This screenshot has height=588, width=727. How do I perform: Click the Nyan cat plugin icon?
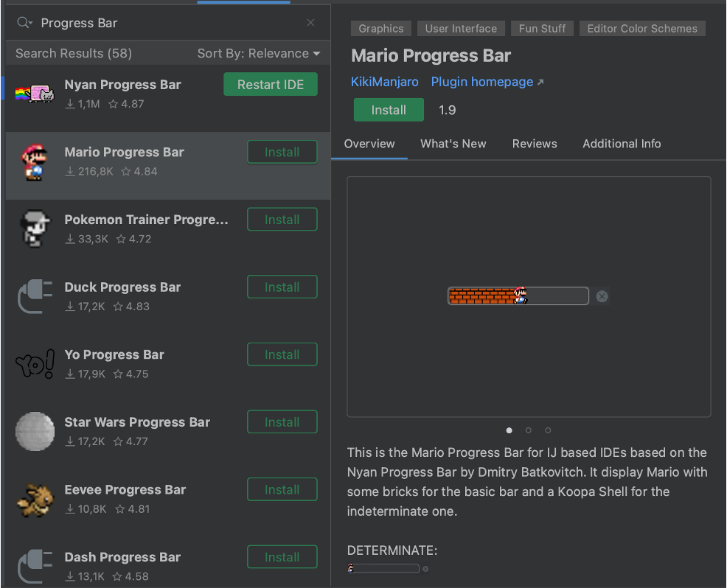point(35,94)
